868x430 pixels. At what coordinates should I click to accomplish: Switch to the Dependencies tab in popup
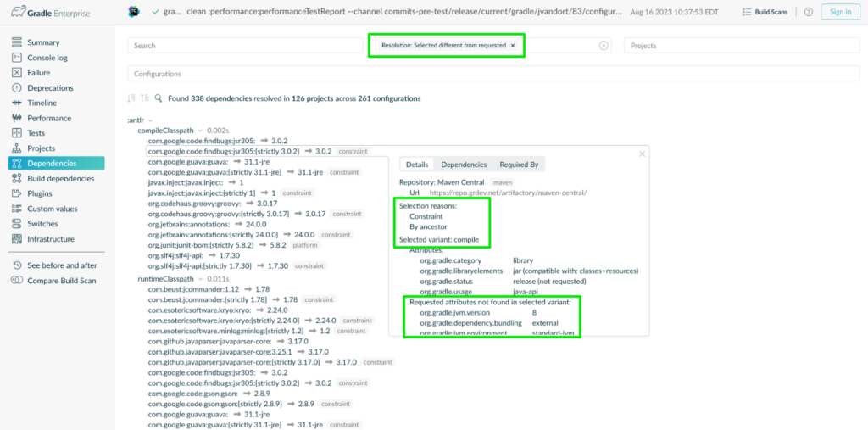pyautogui.click(x=464, y=165)
